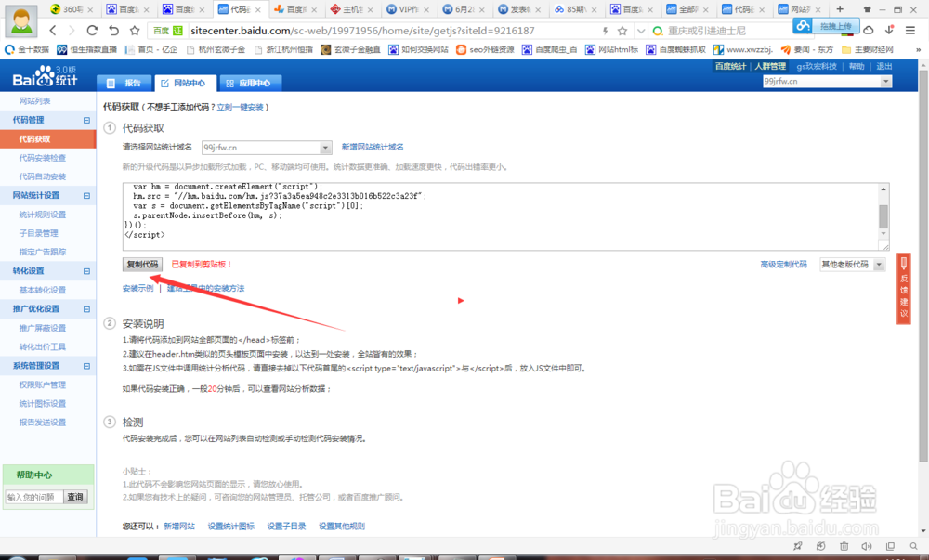The width and height of the screenshot is (929, 560).
Task: Click the rocket accelerator icon in status bar
Action: 797,546
